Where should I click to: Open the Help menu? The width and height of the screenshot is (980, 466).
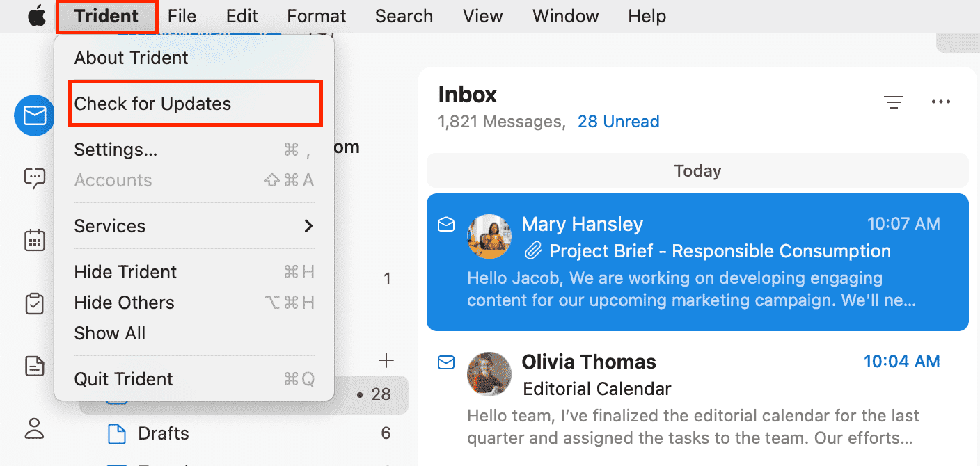(x=647, y=16)
